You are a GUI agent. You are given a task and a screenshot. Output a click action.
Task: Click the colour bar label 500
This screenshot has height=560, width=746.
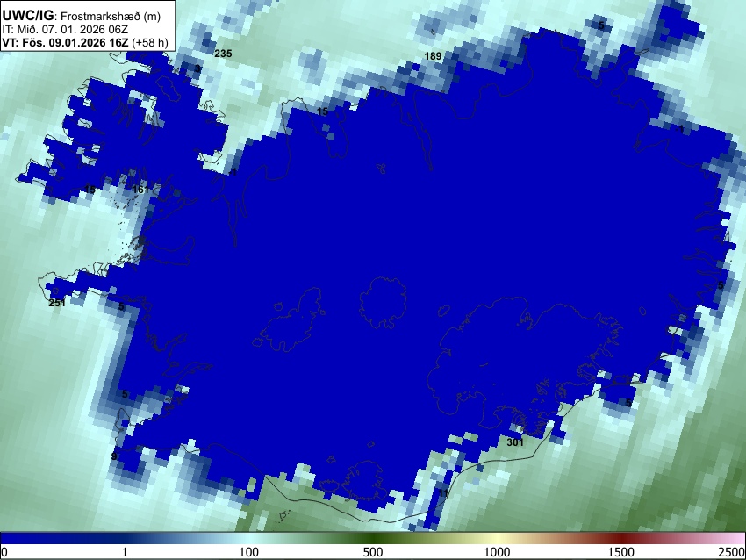(x=373, y=552)
